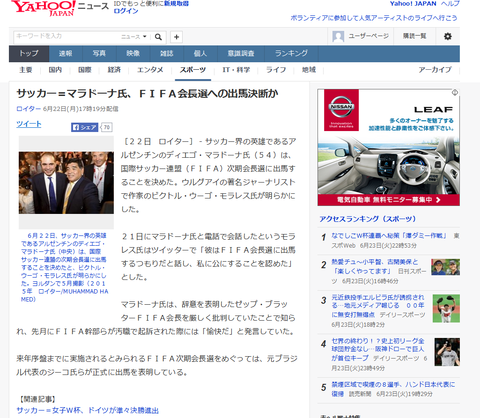Open the IT・科学 category

pyautogui.click(x=236, y=70)
